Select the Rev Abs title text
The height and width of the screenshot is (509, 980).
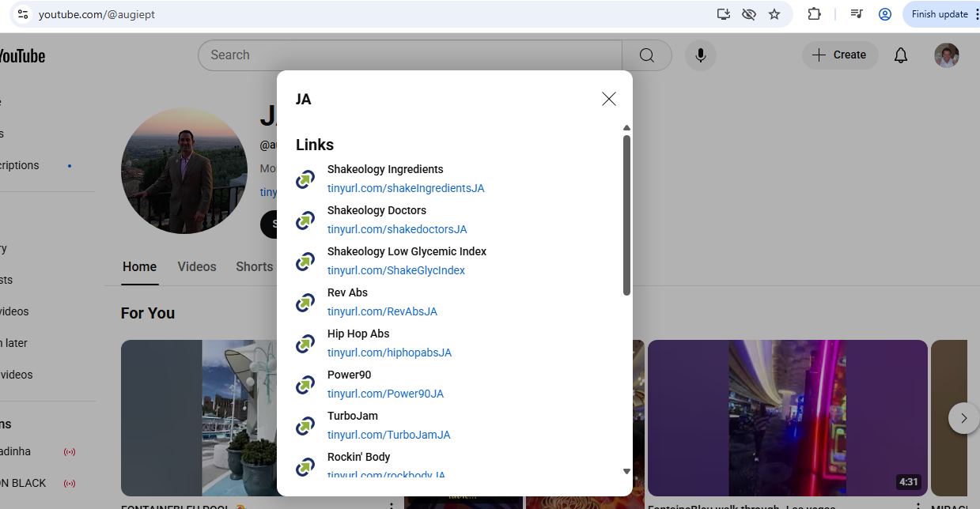click(347, 292)
